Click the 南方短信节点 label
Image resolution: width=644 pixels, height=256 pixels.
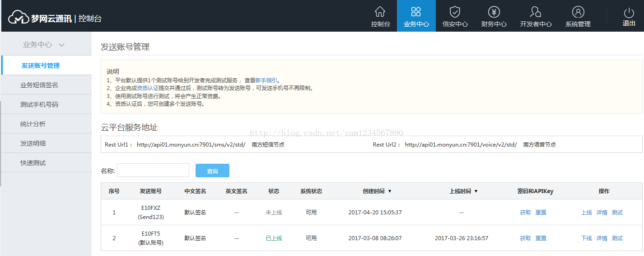[268, 145]
